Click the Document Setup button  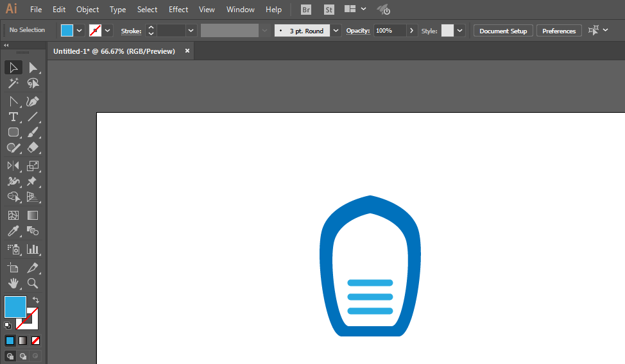click(503, 31)
